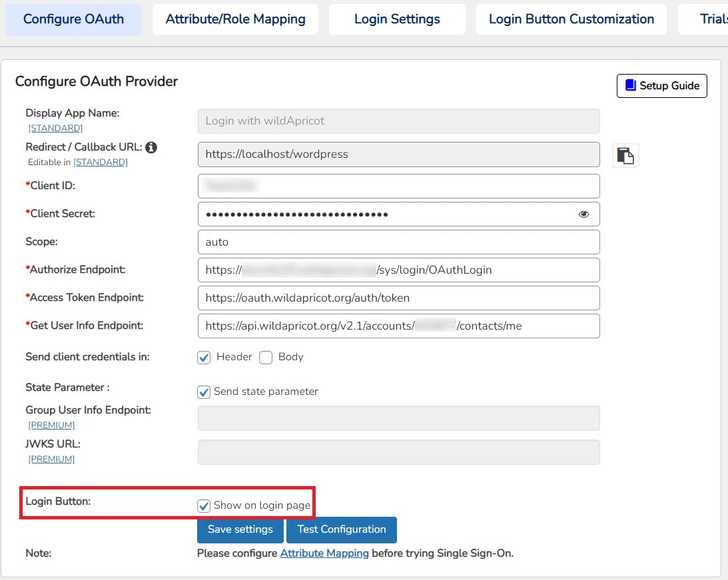Go to Login Button Customization
Image resolution: width=728 pixels, height=580 pixels.
571,19
